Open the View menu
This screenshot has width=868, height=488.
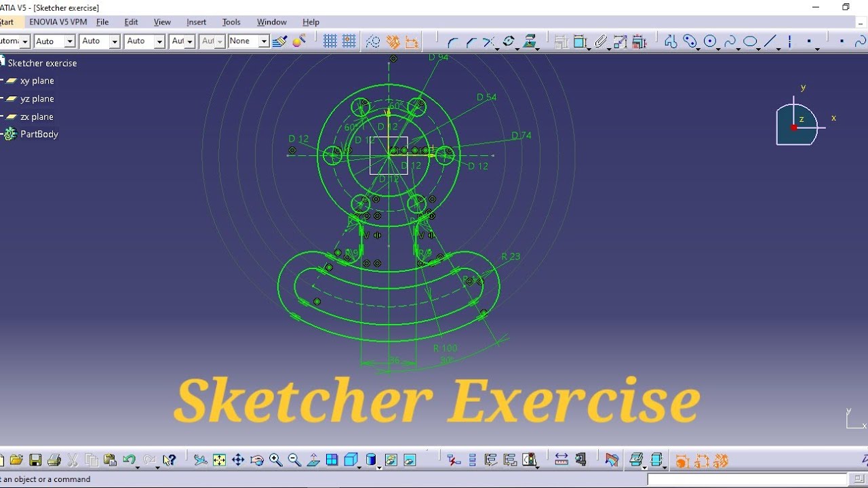pyautogui.click(x=162, y=22)
